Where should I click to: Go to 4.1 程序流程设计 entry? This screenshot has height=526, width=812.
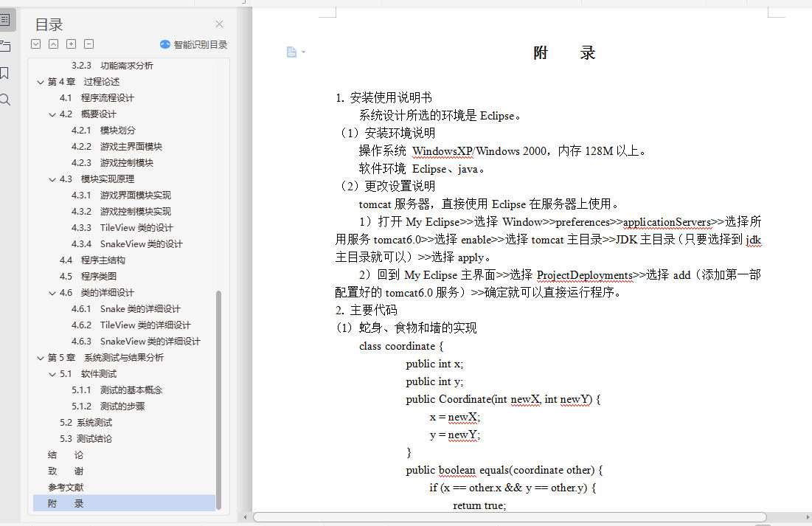pyautogui.click(x=97, y=98)
